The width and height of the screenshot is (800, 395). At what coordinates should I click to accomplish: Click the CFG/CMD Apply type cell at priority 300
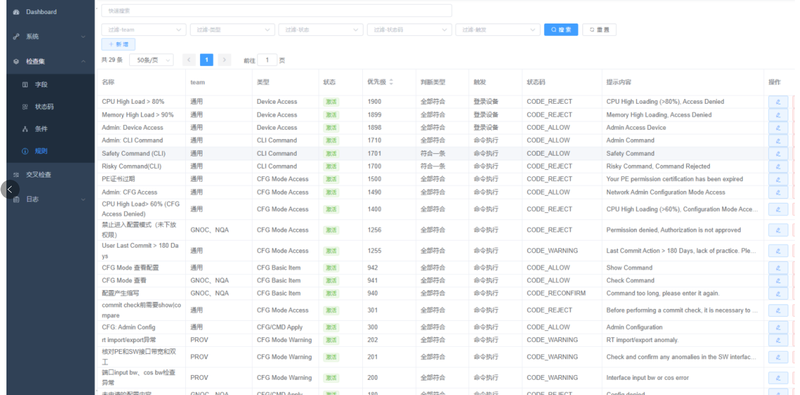pos(280,327)
